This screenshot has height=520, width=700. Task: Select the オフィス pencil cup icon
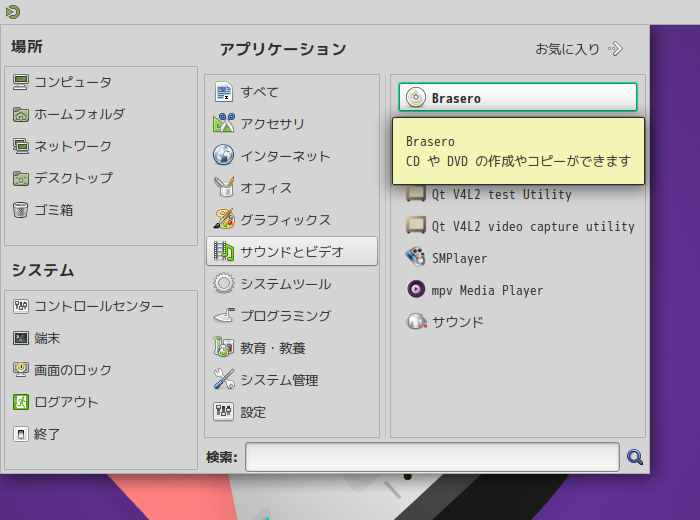(x=224, y=187)
